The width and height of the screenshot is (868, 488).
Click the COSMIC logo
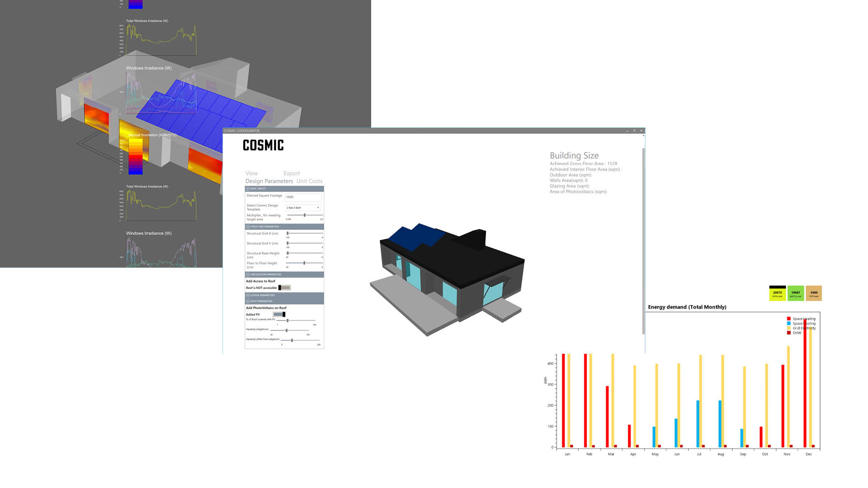pyautogui.click(x=263, y=145)
